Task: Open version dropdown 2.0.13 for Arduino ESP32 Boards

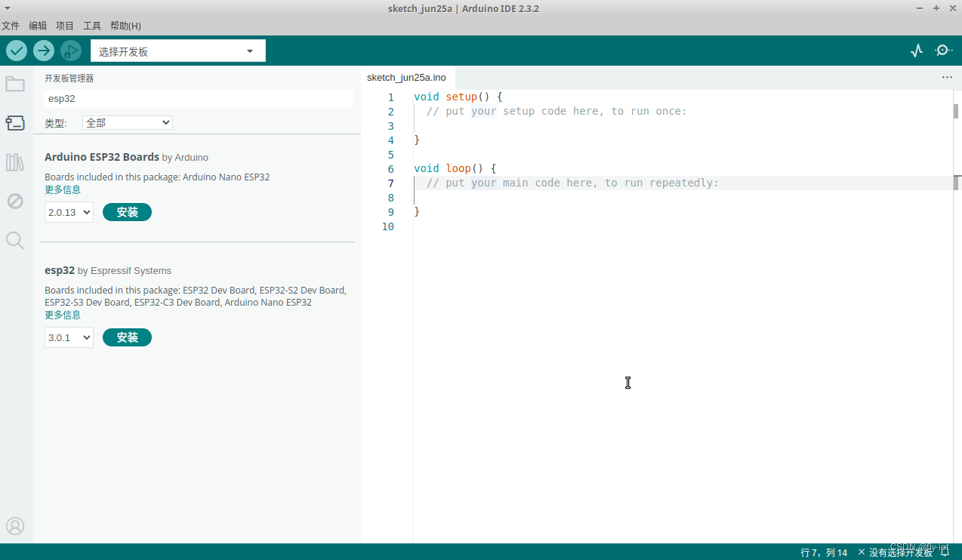Action: (69, 212)
